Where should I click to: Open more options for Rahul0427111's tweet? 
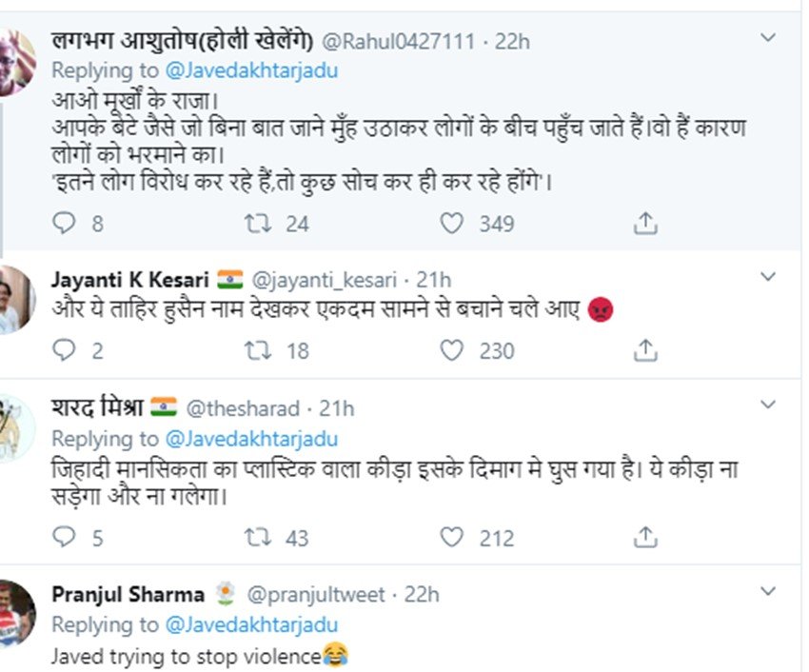click(x=769, y=38)
